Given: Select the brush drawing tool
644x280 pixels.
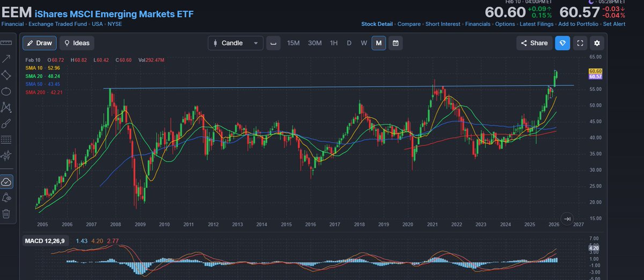Looking at the screenshot, I should 6,123.
